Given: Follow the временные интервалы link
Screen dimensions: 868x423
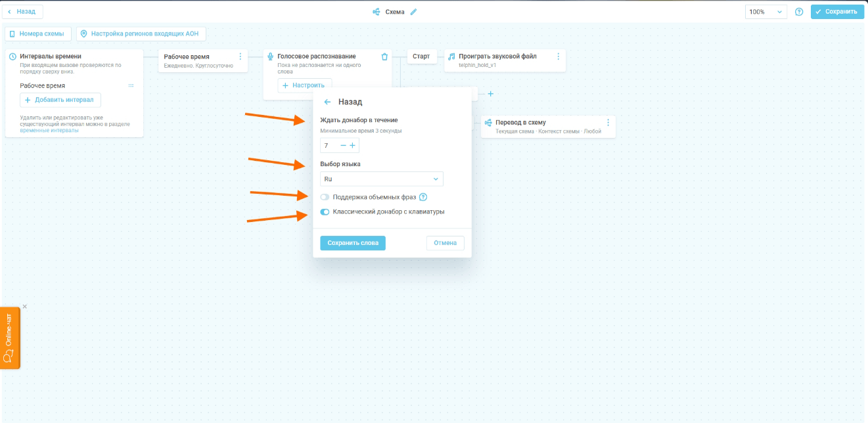Looking at the screenshot, I should [49, 131].
